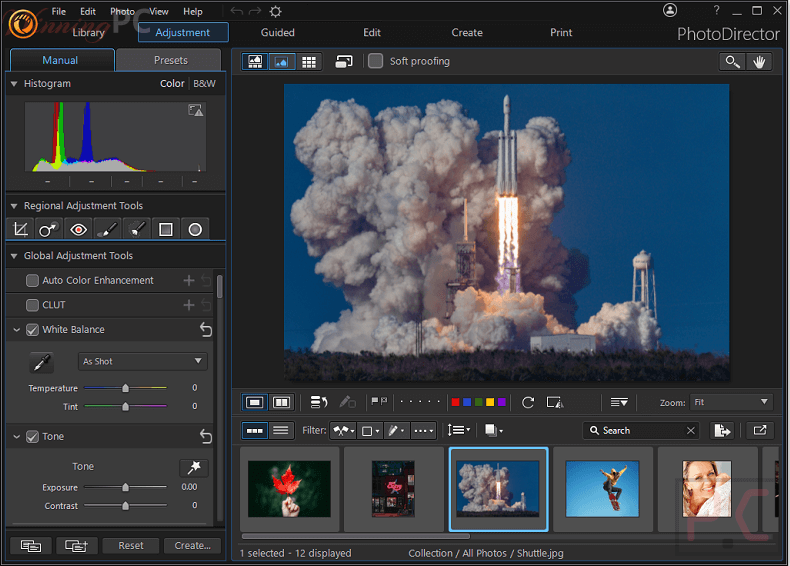Switch histogram to B&W mode

[205, 84]
